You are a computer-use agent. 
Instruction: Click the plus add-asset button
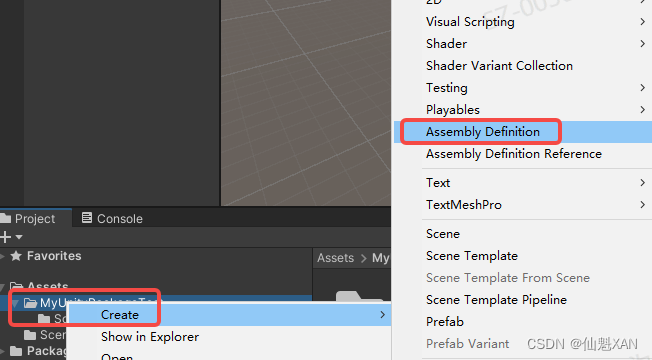point(5,237)
